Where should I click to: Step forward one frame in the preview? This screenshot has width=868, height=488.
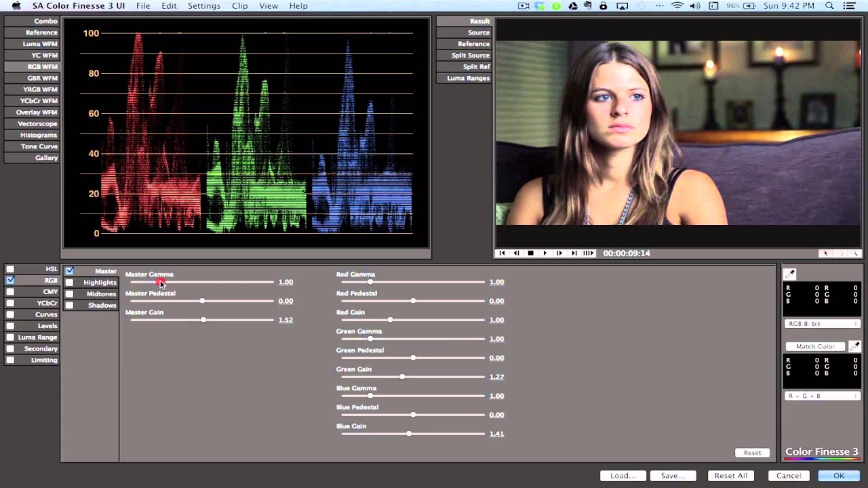click(x=559, y=253)
